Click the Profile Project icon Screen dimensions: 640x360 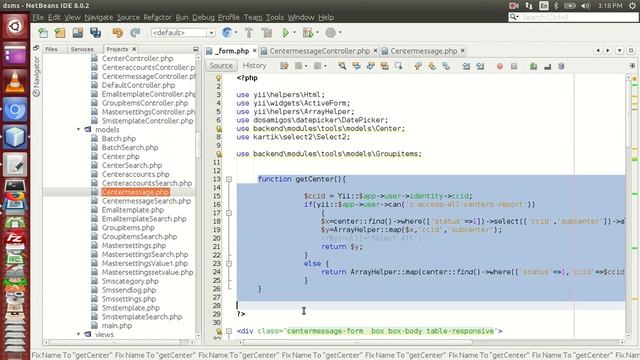[331, 33]
